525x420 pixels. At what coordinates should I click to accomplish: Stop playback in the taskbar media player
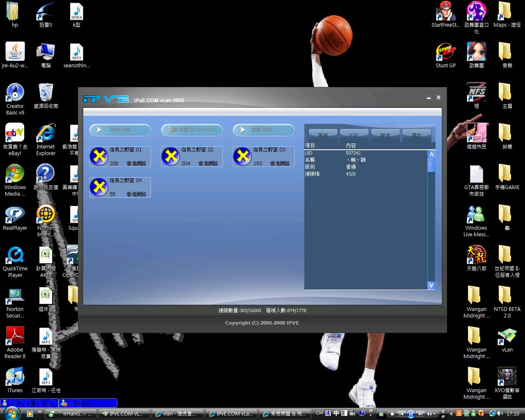point(392,414)
